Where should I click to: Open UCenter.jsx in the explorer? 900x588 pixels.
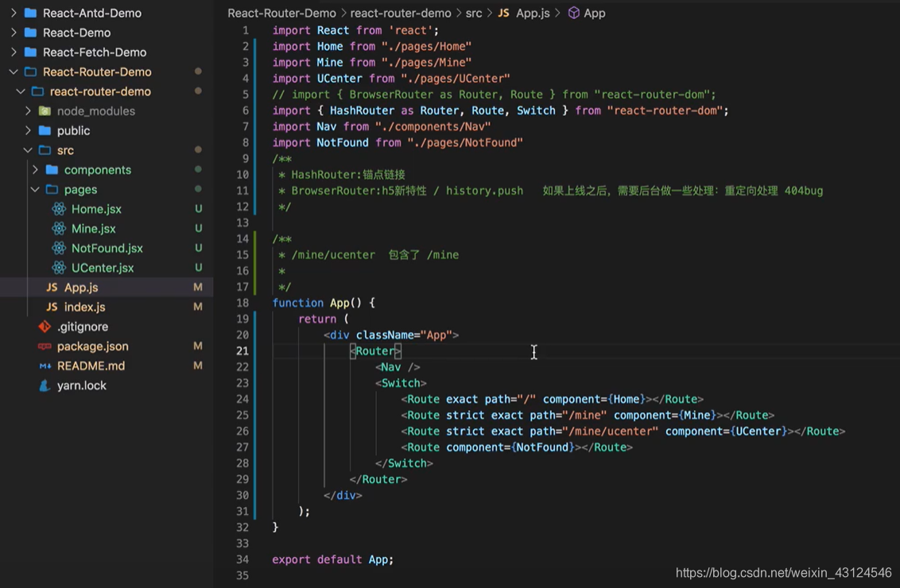coord(103,267)
